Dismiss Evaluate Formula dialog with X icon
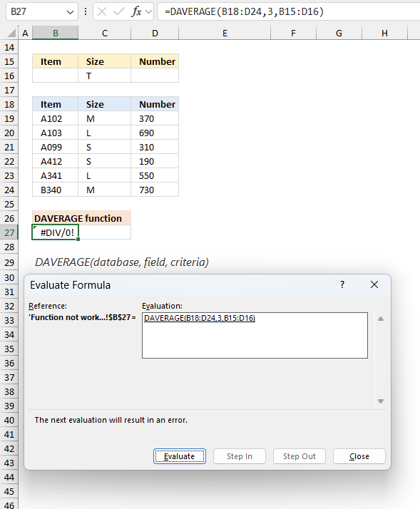The height and width of the screenshot is (509, 420). tap(374, 284)
